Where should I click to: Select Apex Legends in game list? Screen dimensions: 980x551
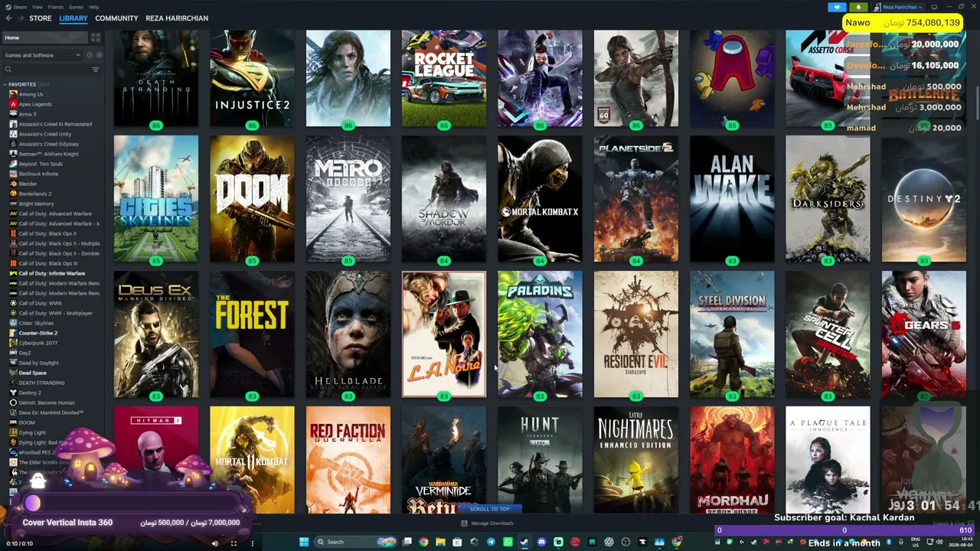tap(35, 104)
